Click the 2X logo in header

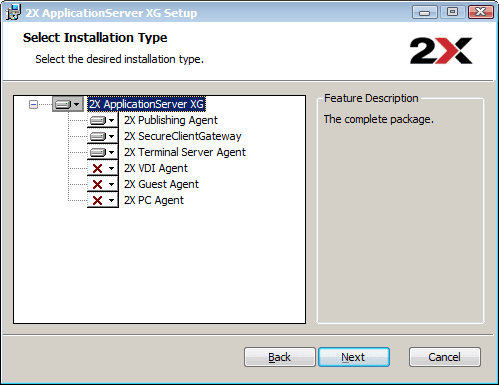click(441, 51)
